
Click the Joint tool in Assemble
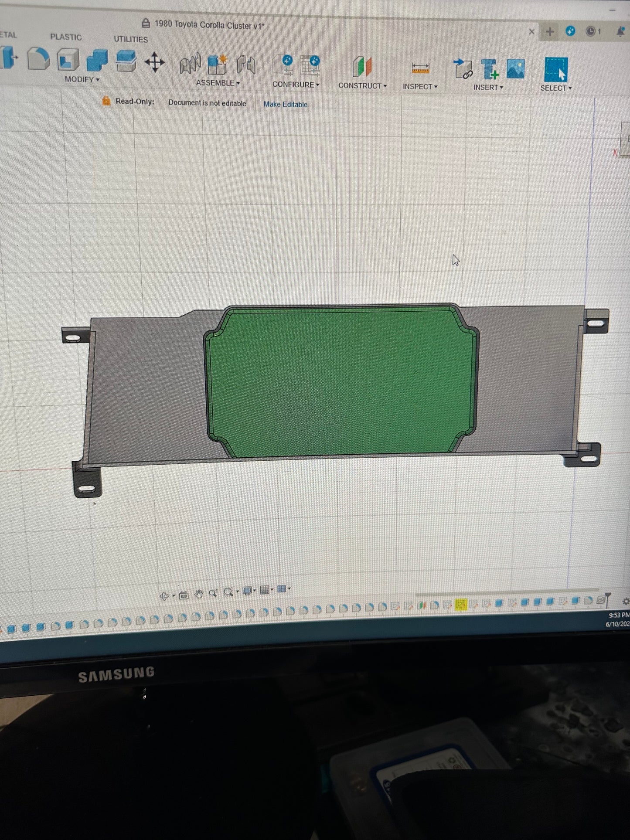click(190, 65)
